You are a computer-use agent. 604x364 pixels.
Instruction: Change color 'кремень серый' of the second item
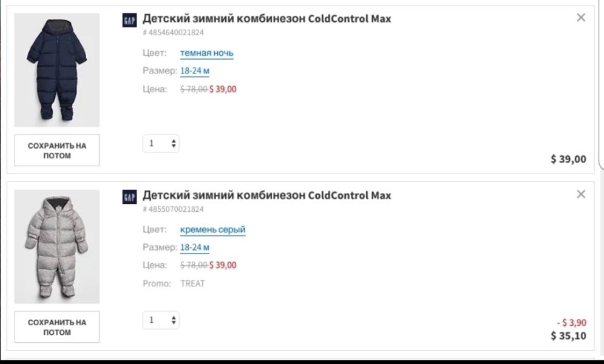[212, 230]
